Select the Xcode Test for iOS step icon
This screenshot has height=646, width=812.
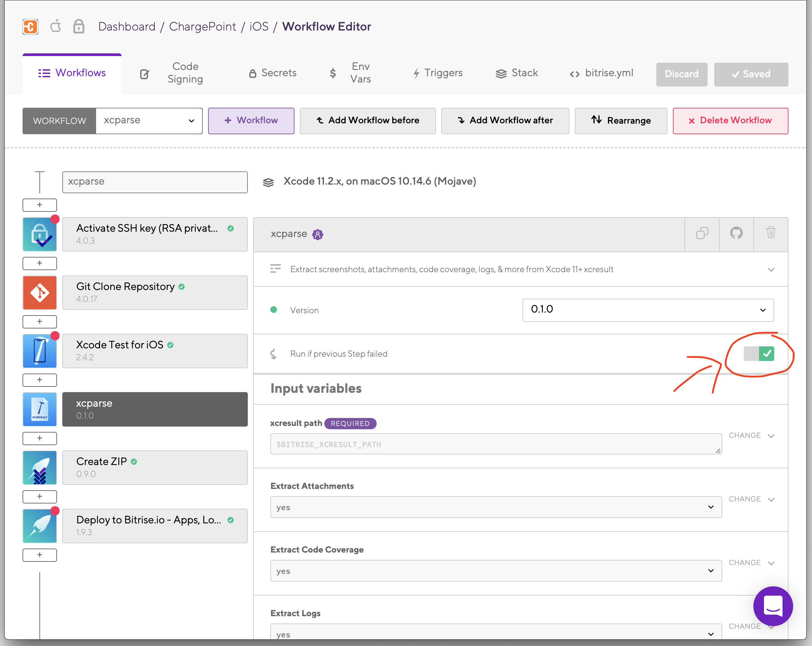(39, 351)
